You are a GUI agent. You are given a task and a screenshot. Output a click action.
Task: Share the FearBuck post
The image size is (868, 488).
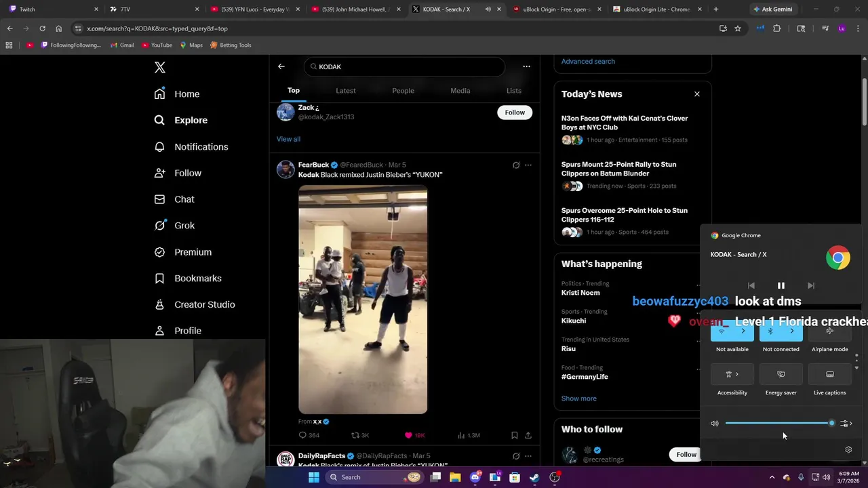click(x=528, y=435)
